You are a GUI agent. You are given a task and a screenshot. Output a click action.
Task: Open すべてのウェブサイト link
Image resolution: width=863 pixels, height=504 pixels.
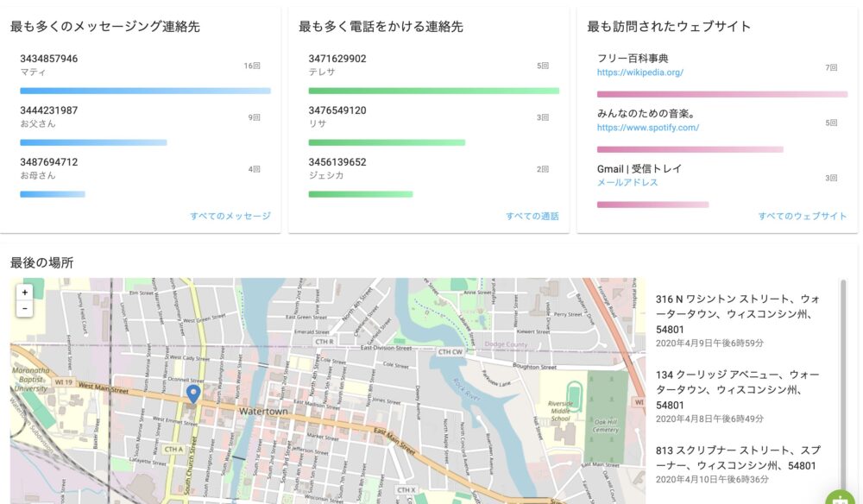point(803,216)
